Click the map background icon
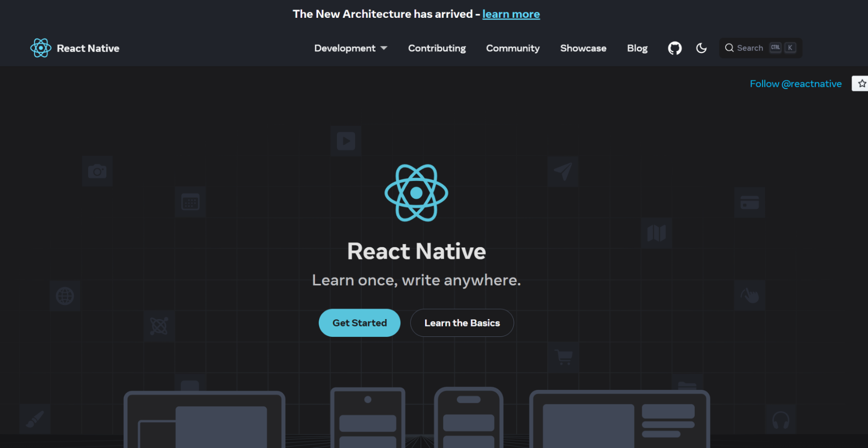The height and width of the screenshot is (448, 868). pos(657,233)
